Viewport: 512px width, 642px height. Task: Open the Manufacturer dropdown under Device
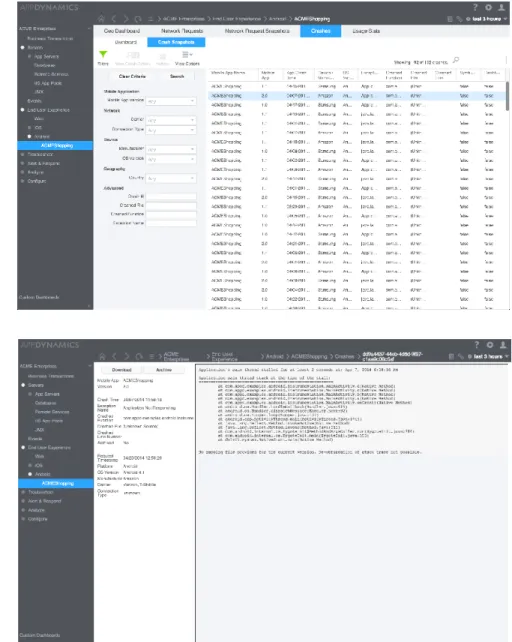point(171,149)
